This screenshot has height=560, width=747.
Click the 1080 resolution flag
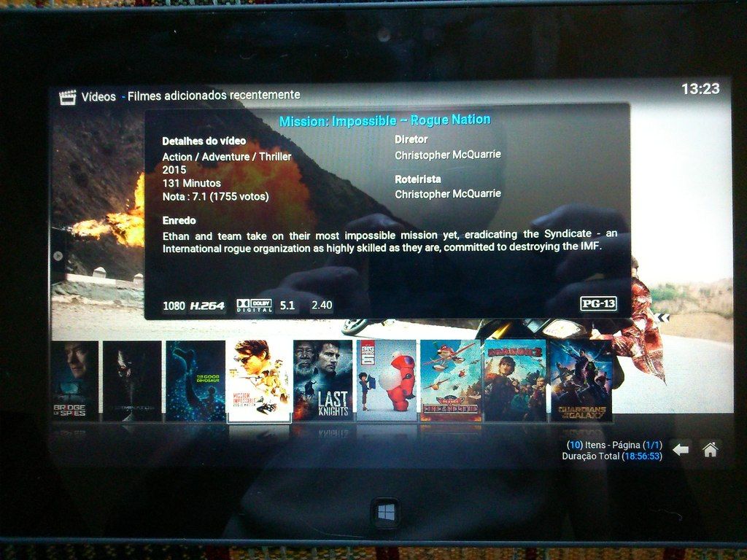click(x=174, y=306)
